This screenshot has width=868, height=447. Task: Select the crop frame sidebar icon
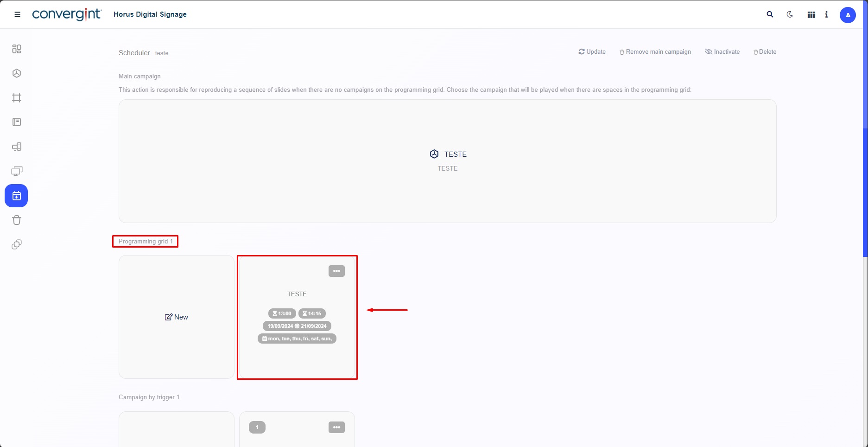(x=17, y=98)
